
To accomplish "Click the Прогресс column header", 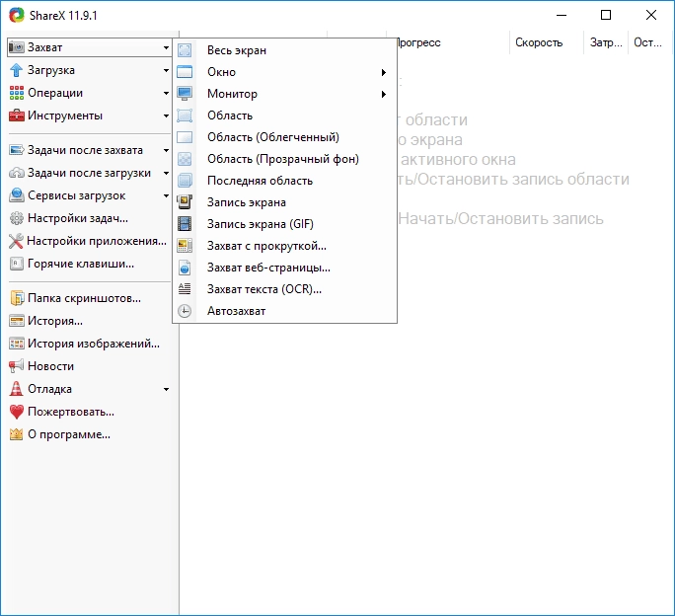I will pos(453,42).
